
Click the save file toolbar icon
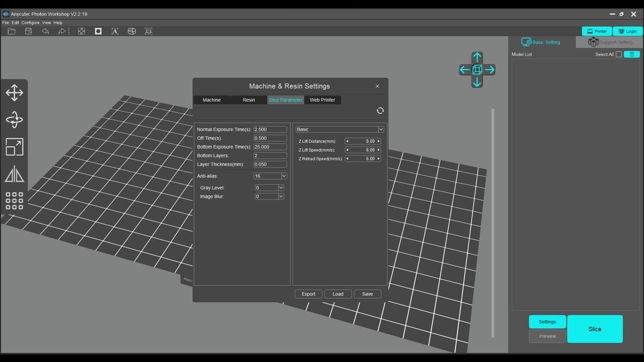[28, 31]
